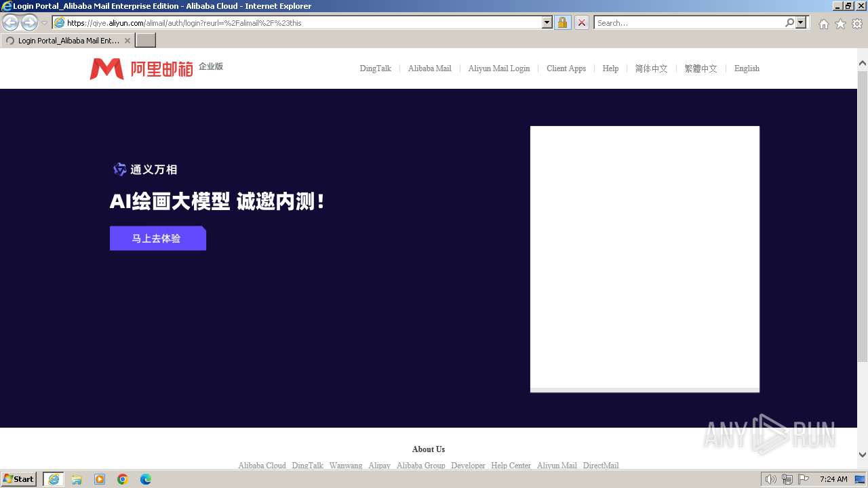Click the network tray icon

pos(787,479)
